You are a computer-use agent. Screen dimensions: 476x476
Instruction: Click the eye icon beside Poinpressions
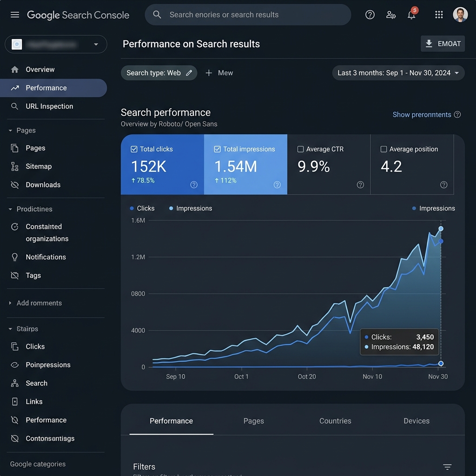click(x=14, y=365)
